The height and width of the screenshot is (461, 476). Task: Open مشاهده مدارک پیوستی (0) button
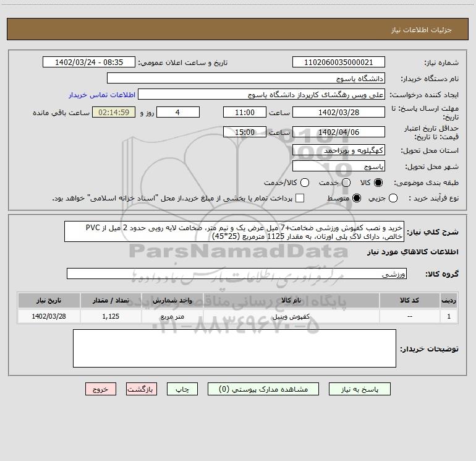click(x=263, y=389)
